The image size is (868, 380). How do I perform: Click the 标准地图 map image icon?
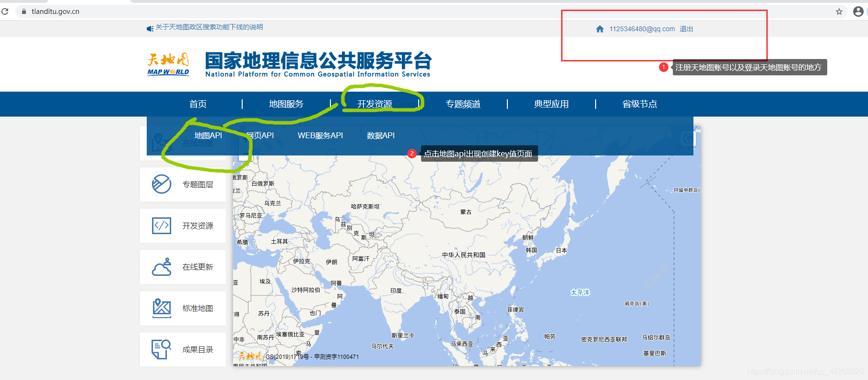pos(162,308)
